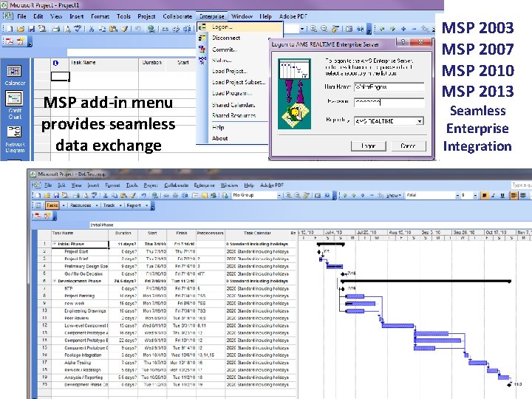The image size is (532, 399).
Task: Click the Show Subtasks plus icon in upper toolbar
Action: (403, 29)
